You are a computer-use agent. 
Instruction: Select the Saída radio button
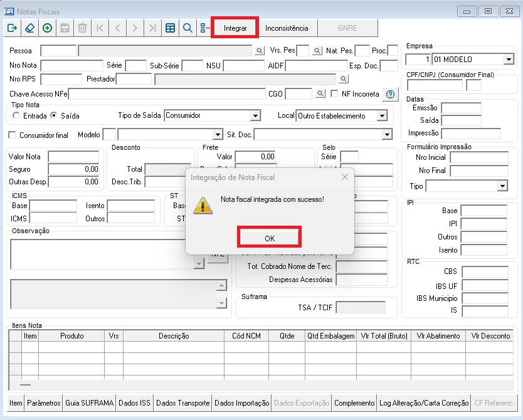coord(53,115)
